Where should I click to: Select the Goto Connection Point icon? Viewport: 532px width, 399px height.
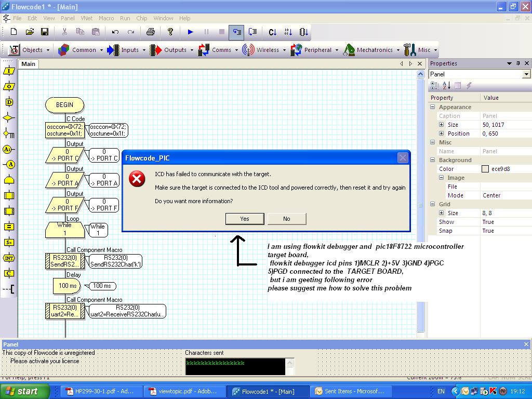(9, 165)
